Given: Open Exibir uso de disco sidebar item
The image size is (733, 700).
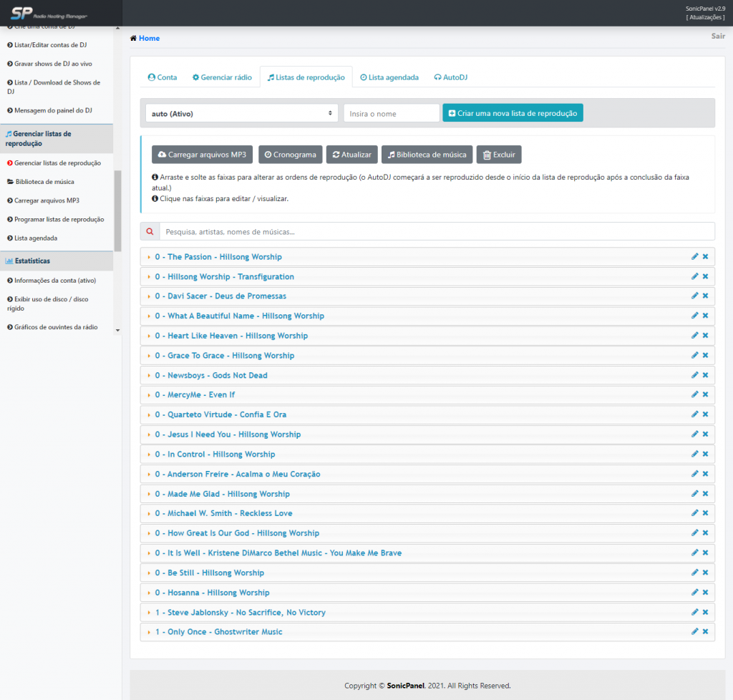Looking at the screenshot, I should [x=48, y=303].
